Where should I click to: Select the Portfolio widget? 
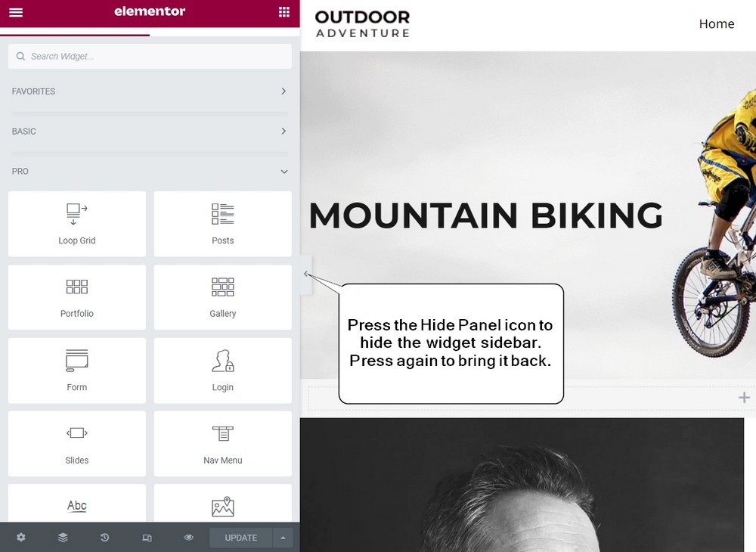[76, 297]
